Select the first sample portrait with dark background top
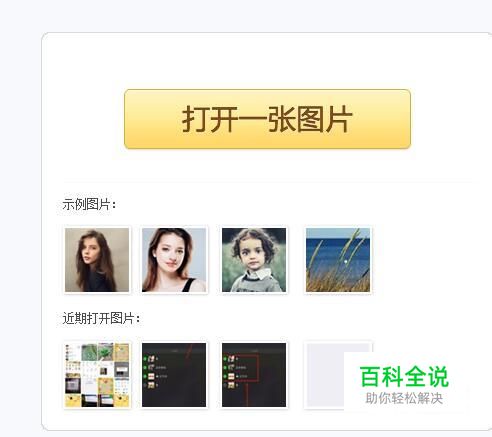 coord(97,260)
